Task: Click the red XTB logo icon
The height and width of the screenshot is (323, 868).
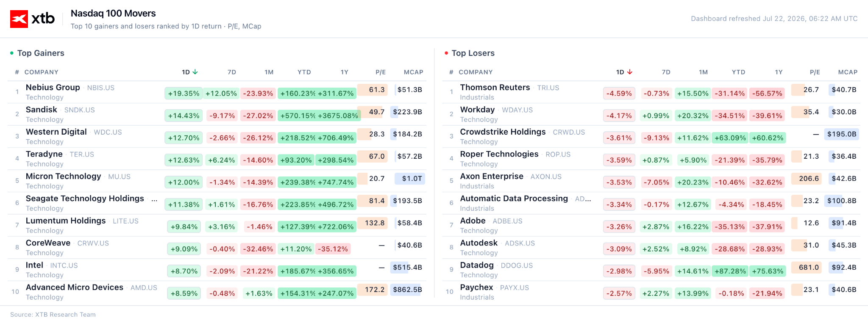Action: 19,19
